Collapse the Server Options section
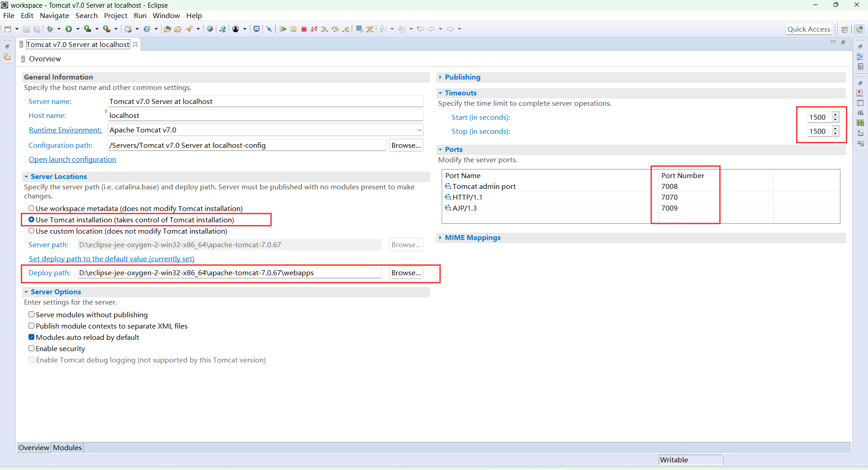Viewport: 868px width, 470px height. [x=26, y=292]
